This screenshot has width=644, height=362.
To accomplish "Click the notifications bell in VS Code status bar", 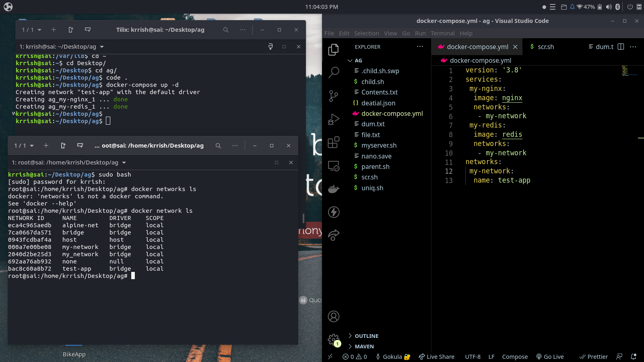I will 634,357.
